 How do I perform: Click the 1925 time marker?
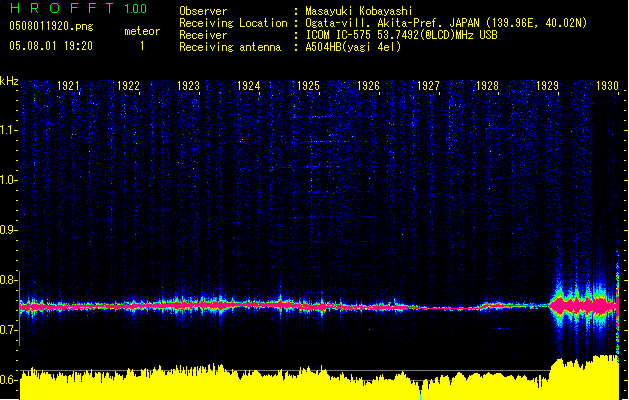pyautogui.click(x=308, y=86)
